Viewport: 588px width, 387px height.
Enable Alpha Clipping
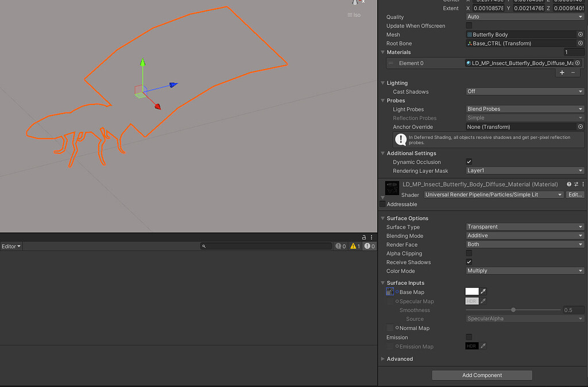469,253
